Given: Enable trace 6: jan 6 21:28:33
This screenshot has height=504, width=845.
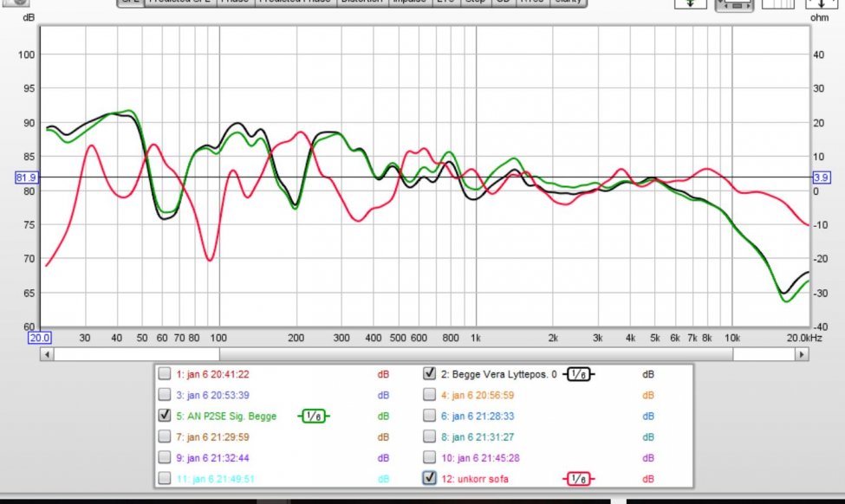Looking at the screenshot, I should [x=430, y=416].
